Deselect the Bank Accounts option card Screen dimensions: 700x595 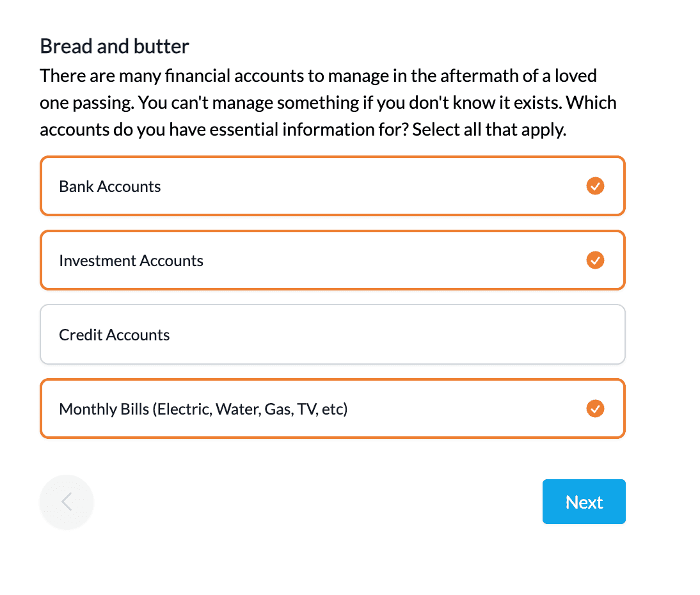(333, 186)
